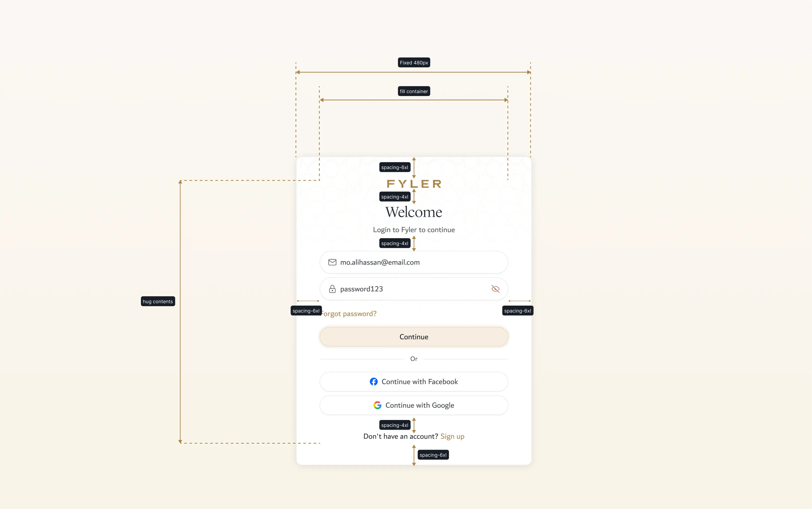Viewport: 812px width, 509px height.
Task: Focus the email address input field
Action: (413, 262)
